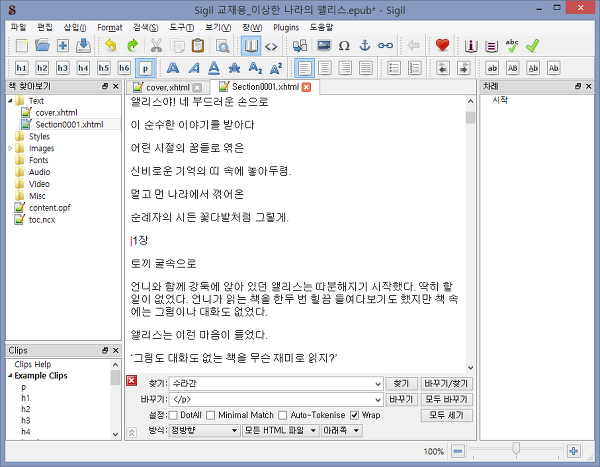The image size is (600, 467).
Task: Insert a hyperlink with chain icon
Action: click(x=385, y=46)
